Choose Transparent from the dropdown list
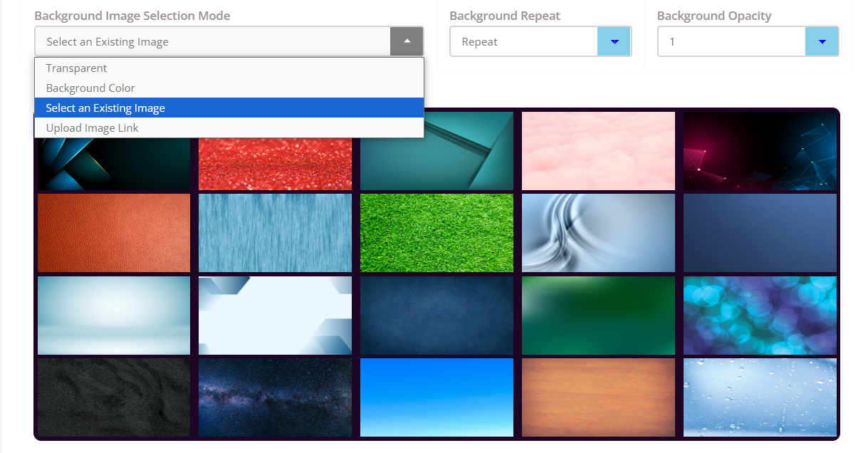This screenshot has width=868, height=453. 76,68
